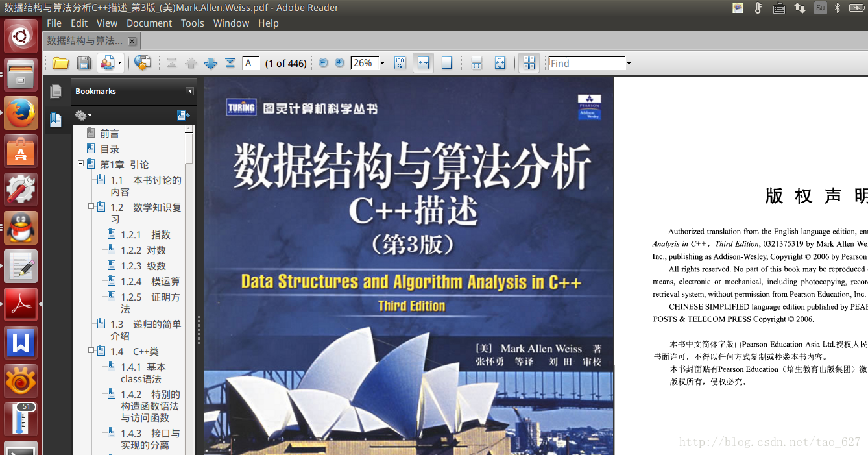The width and height of the screenshot is (868, 455).
Task: Toggle scrolling page view icon
Action: pos(476,63)
